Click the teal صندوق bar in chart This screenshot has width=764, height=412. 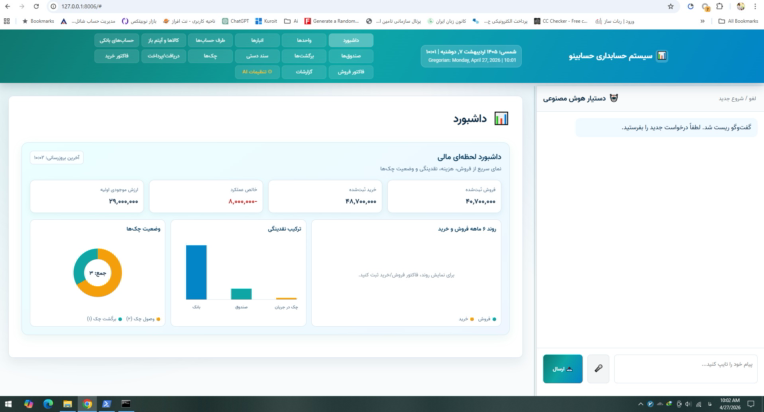point(241,294)
